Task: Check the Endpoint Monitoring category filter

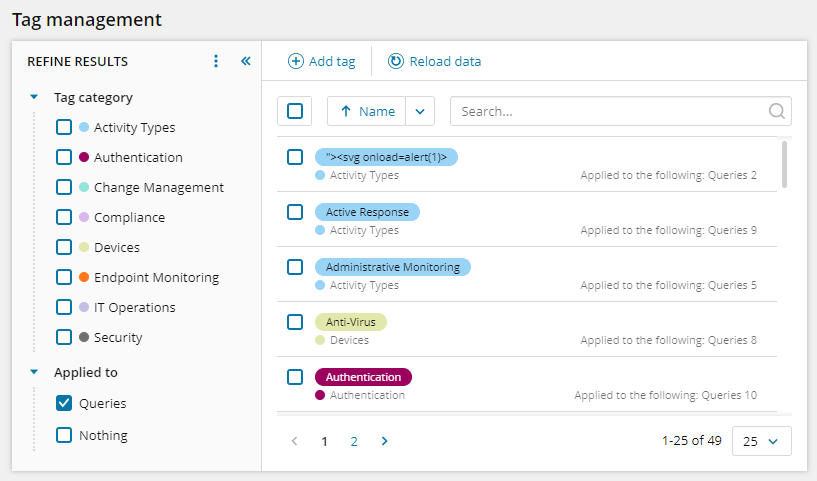Action: (64, 277)
